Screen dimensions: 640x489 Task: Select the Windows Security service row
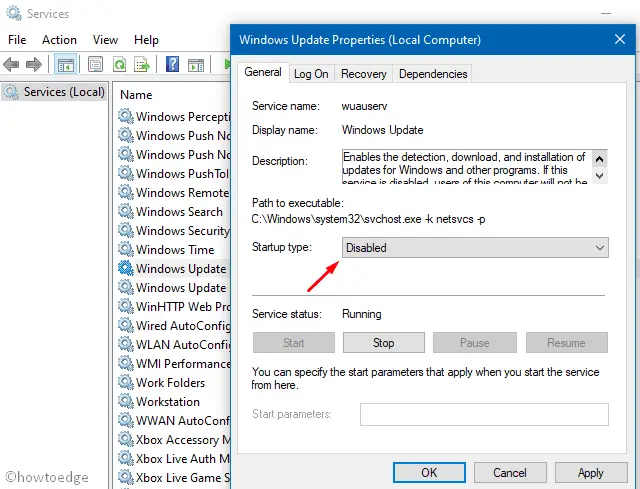[x=174, y=231]
